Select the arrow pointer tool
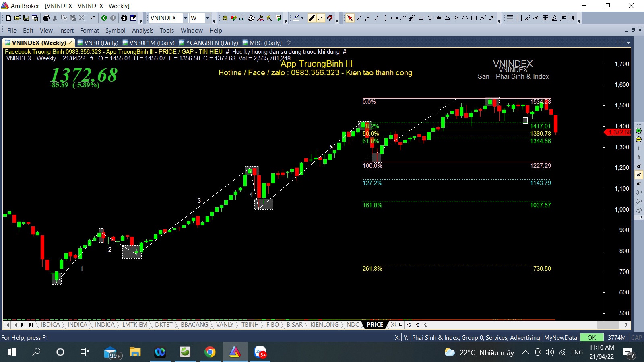 (x=350, y=18)
